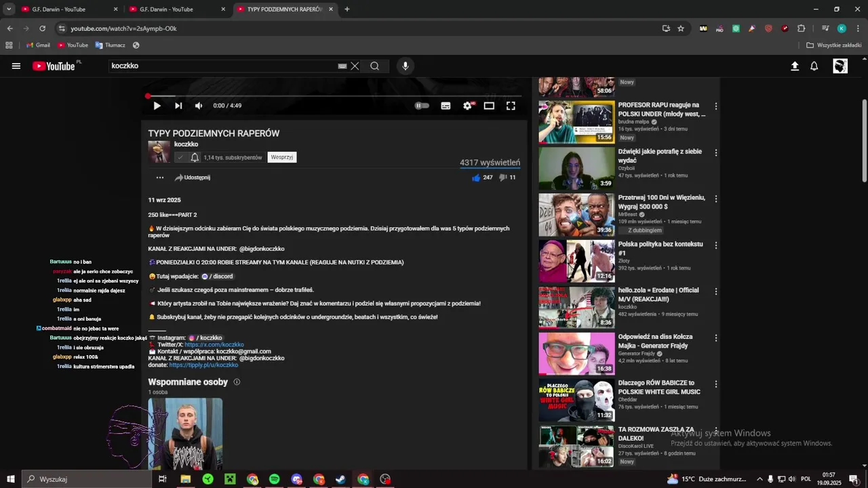Screen dimensions: 868x488
Task: Toggle subtitles in the video player
Action: (446, 106)
